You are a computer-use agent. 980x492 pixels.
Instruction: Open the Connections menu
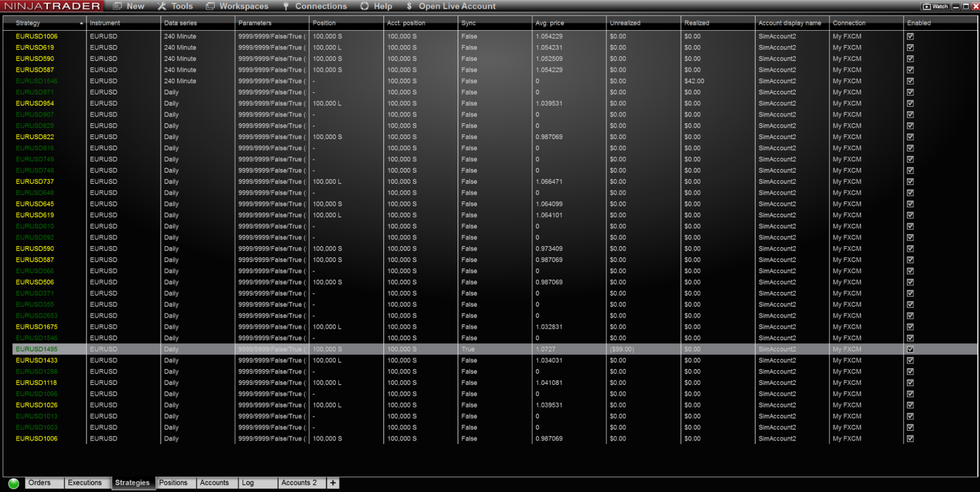click(x=315, y=6)
